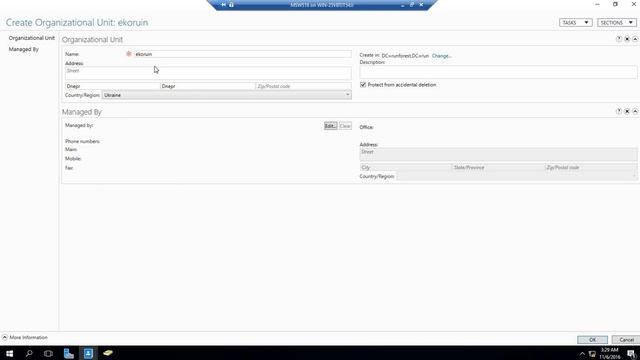The image size is (640, 360).
Task: Open taskbar search
Action: pos(29,353)
